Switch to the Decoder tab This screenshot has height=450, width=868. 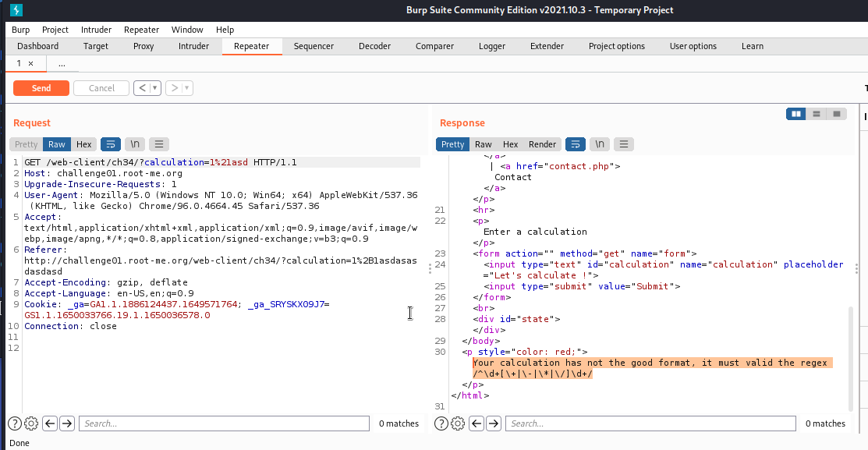[375, 47]
